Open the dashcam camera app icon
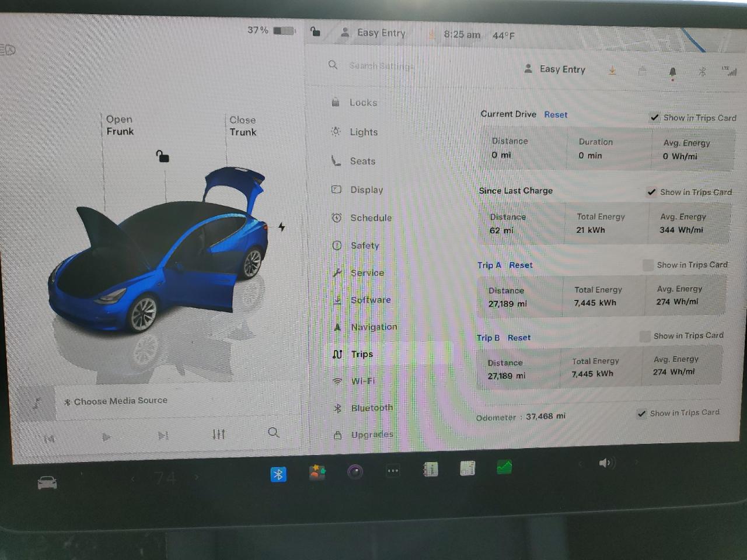The width and height of the screenshot is (747, 560). [355, 471]
